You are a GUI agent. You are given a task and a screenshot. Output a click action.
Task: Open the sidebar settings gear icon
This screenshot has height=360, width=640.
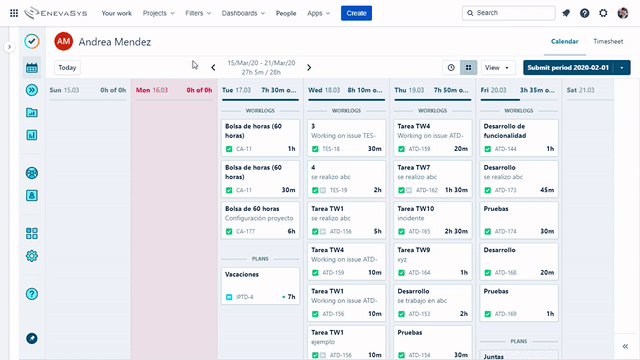(x=32, y=256)
